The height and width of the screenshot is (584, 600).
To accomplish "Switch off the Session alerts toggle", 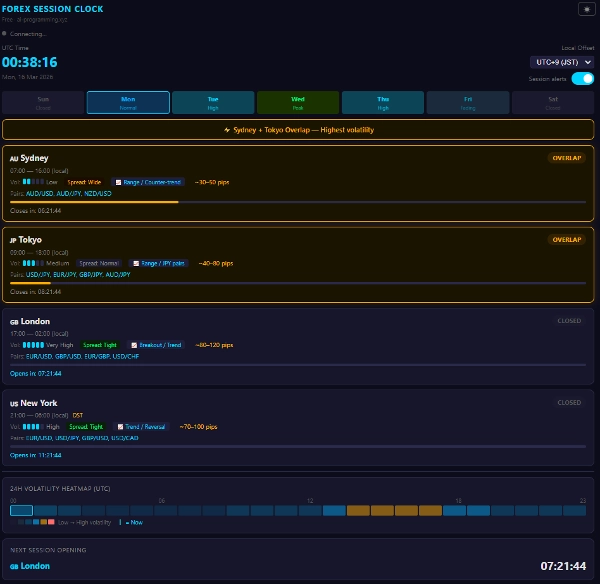I will click(x=582, y=78).
